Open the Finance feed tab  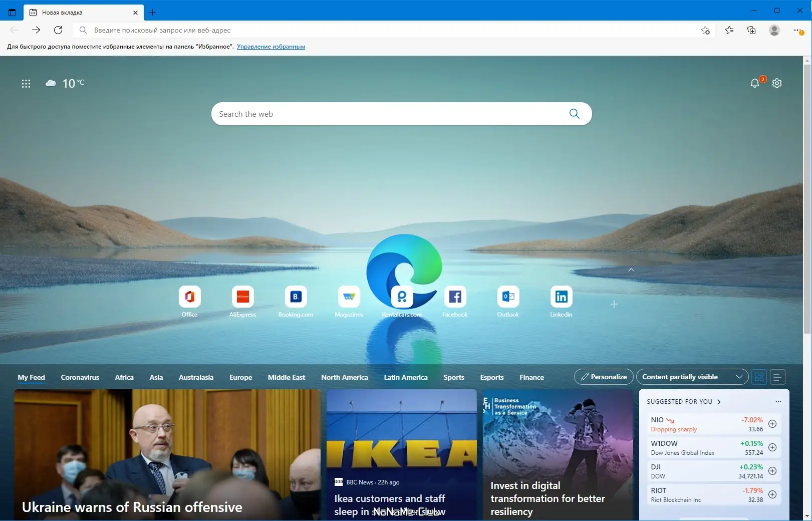[532, 377]
